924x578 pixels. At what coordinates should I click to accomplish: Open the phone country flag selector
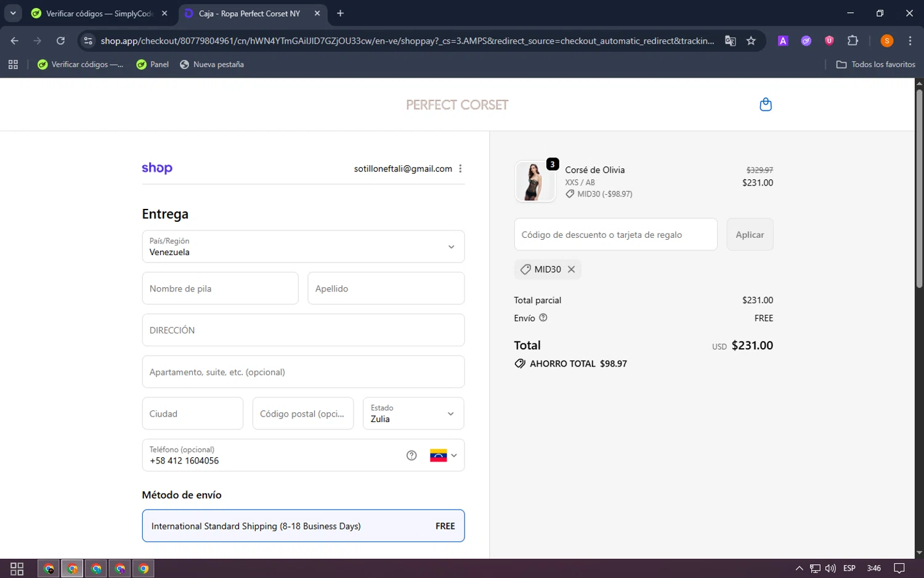click(x=444, y=455)
